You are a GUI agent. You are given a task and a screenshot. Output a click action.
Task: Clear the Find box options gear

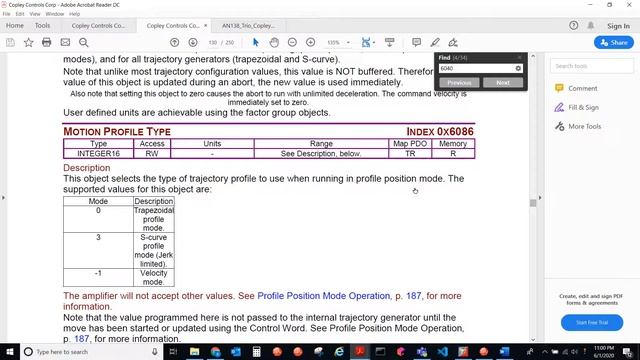tap(518, 69)
